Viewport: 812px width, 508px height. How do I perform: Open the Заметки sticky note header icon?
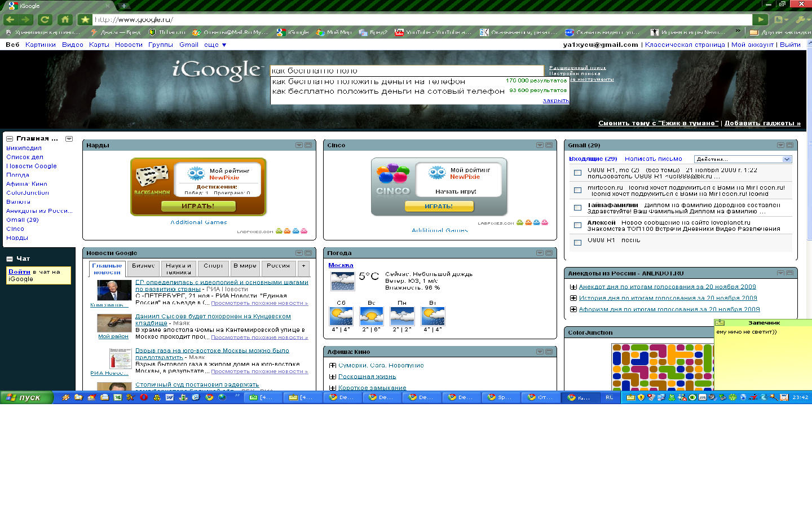720,323
